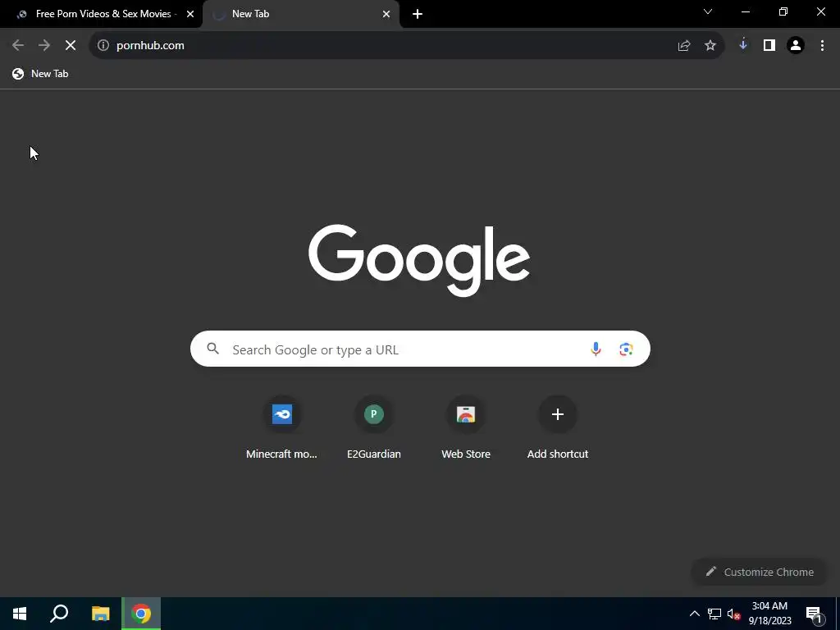Open Customize Chrome button
The width and height of the screenshot is (840, 630).
[760, 572]
